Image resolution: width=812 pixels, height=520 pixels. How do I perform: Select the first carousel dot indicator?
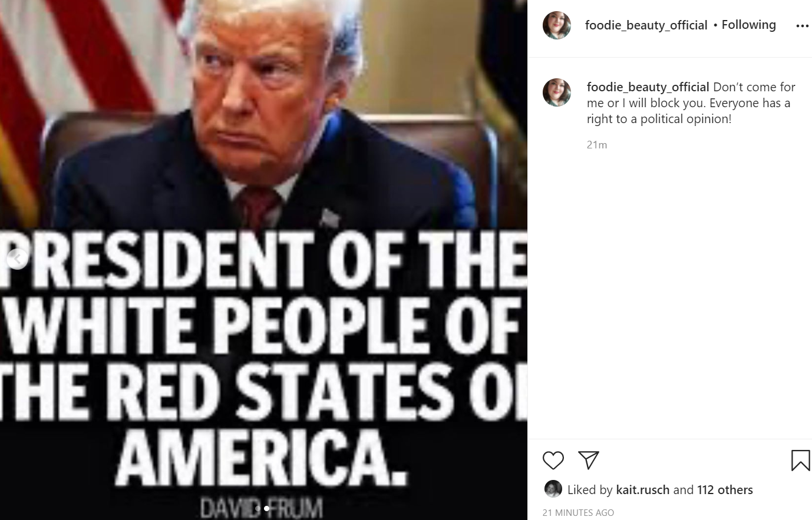pyautogui.click(x=258, y=508)
